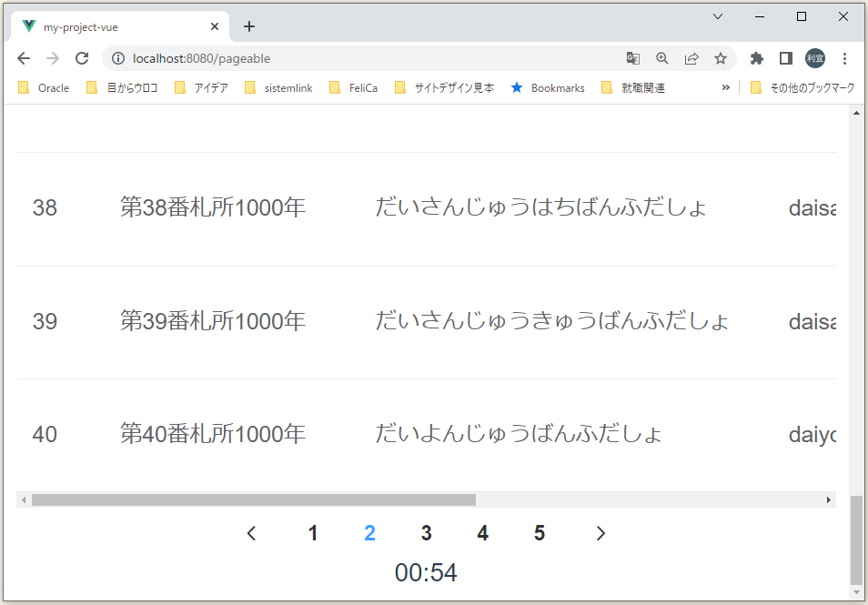Click the 利宜 profile avatar
This screenshot has height=605, width=868.
[815, 56]
